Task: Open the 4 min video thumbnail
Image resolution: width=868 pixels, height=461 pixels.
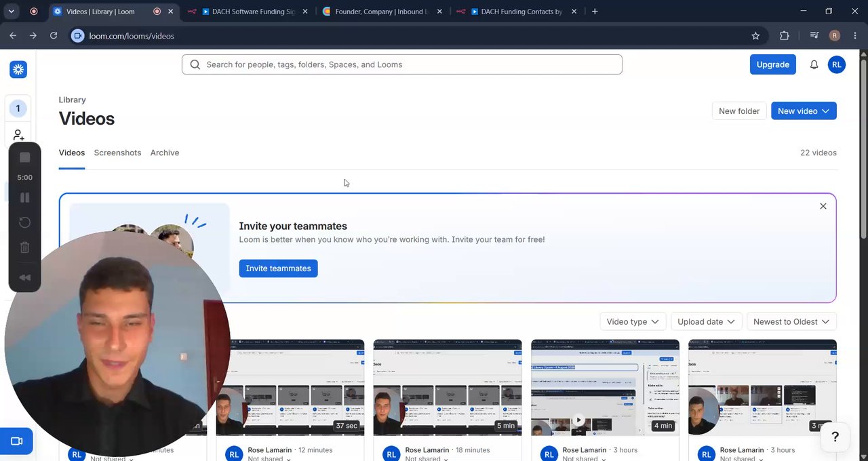Action: (x=605, y=388)
